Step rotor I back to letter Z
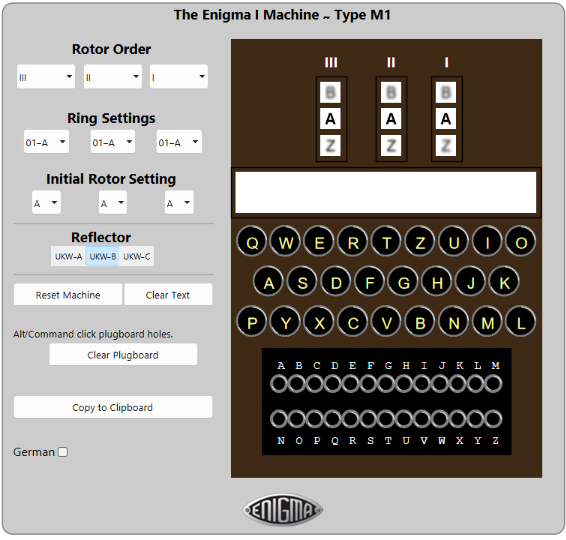The height and width of the screenshot is (540, 566). [x=446, y=145]
